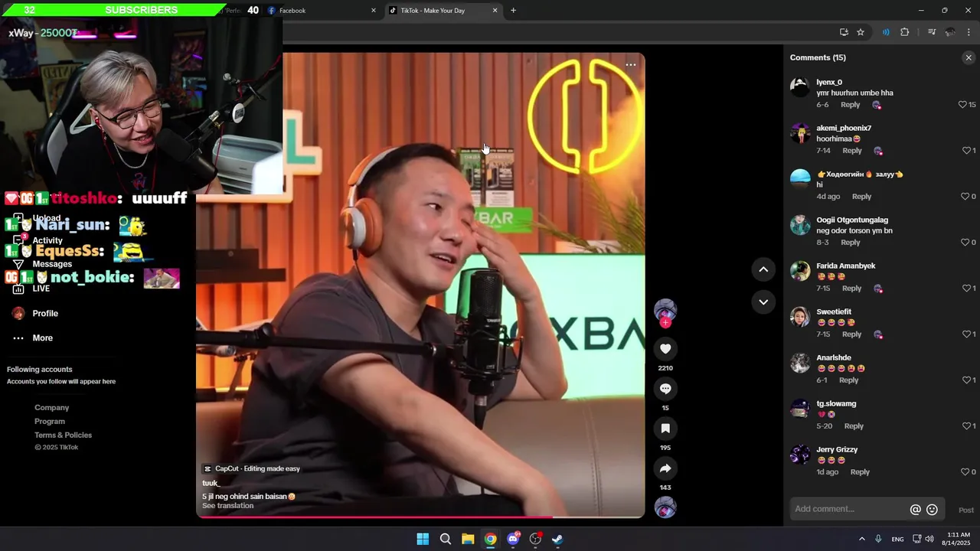This screenshot has height=551, width=980.
Task: Open Program footer section
Action: 50,422
